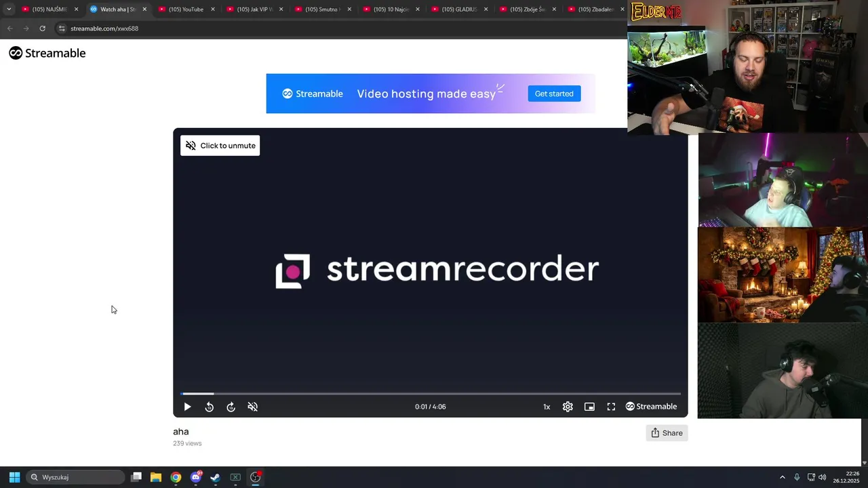Open the OBS Studio taskbar icon
This screenshot has height=488, width=868.
(256, 477)
